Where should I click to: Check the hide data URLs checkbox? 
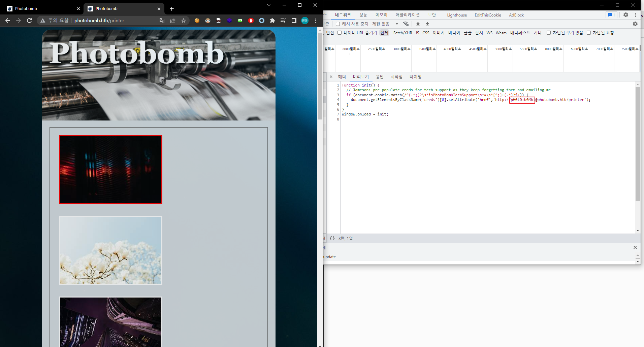pyautogui.click(x=340, y=33)
